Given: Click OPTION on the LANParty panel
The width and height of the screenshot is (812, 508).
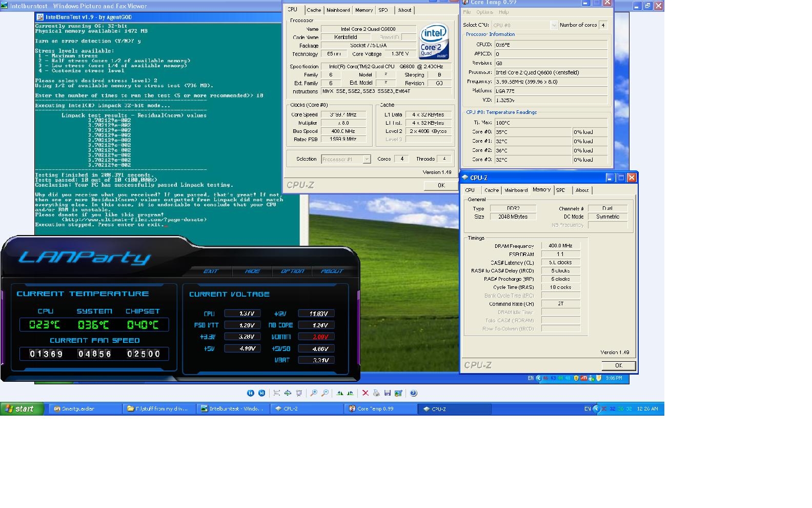Looking at the screenshot, I should [x=292, y=271].
